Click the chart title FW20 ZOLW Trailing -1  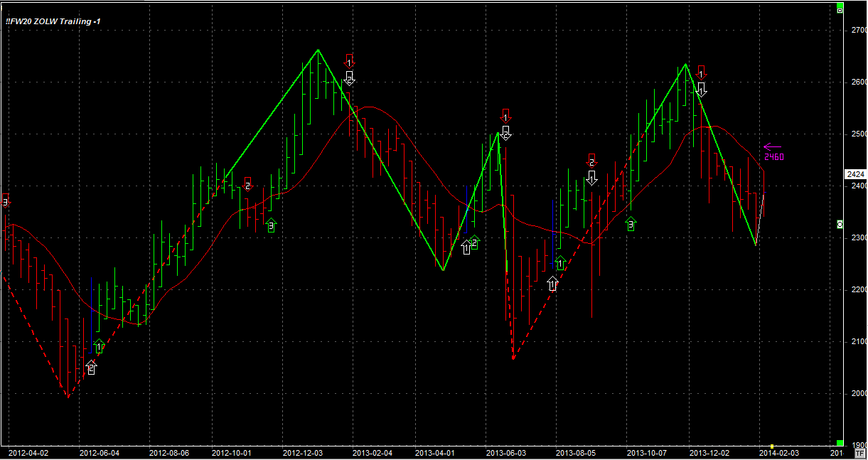pyautogui.click(x=53, y=21)
